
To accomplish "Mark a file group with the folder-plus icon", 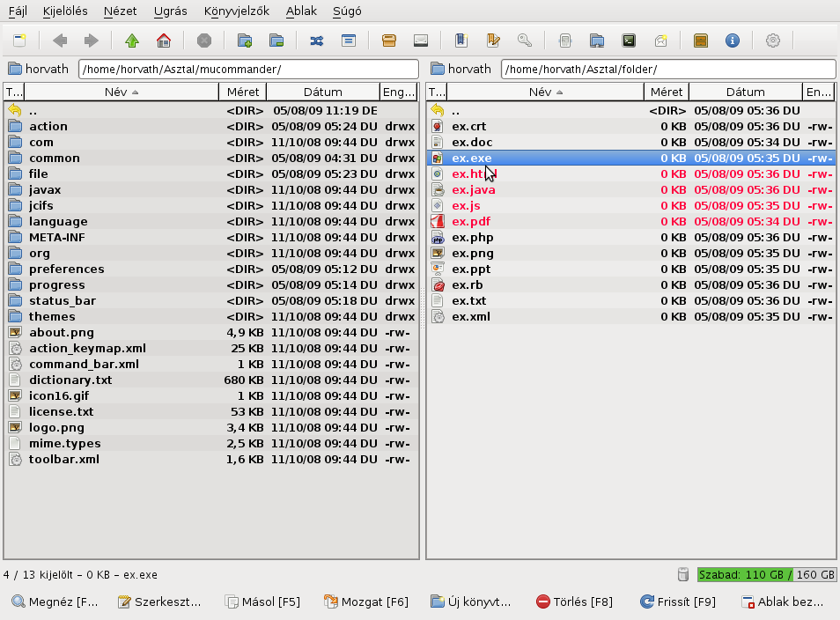I will 244,41.
